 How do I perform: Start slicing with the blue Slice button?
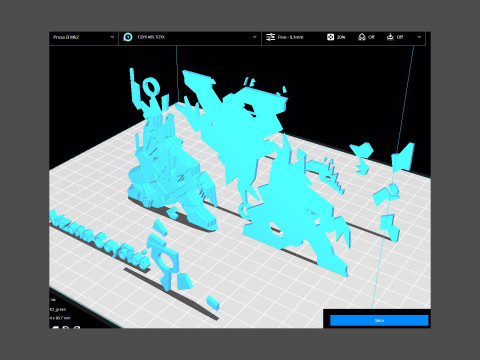[379, 320]
